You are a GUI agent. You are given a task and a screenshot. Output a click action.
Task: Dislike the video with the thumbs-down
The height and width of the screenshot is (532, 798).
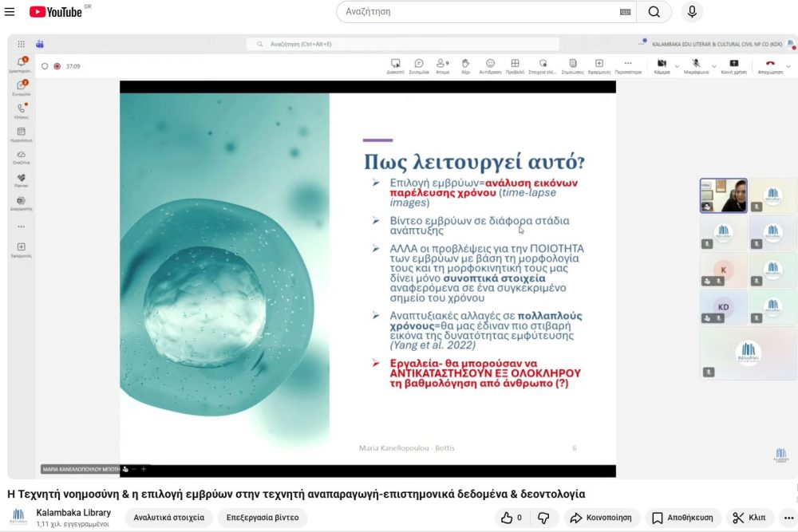click(543, 518)
